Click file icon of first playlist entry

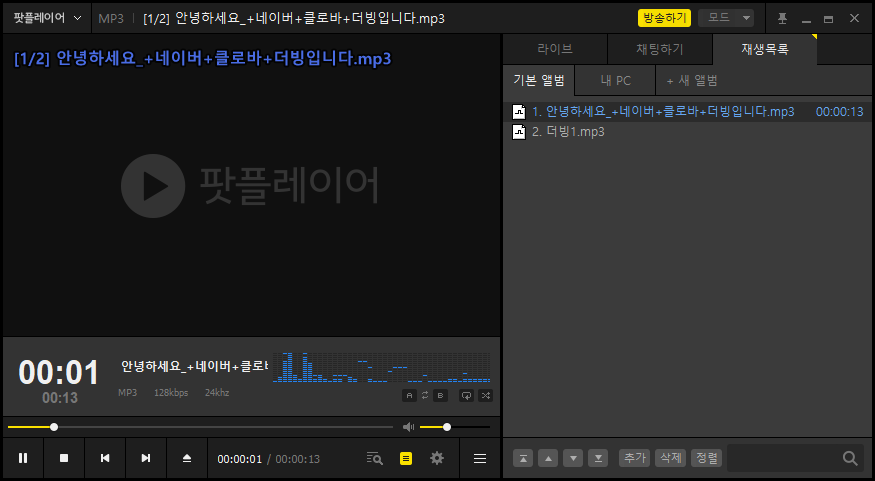[x=519, y=112]
